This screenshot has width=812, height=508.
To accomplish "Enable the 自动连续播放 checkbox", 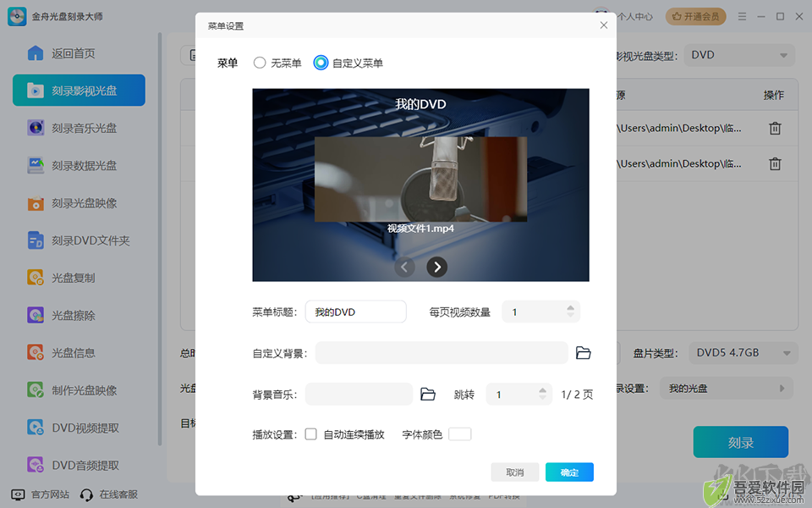I will tap(310, 434).
